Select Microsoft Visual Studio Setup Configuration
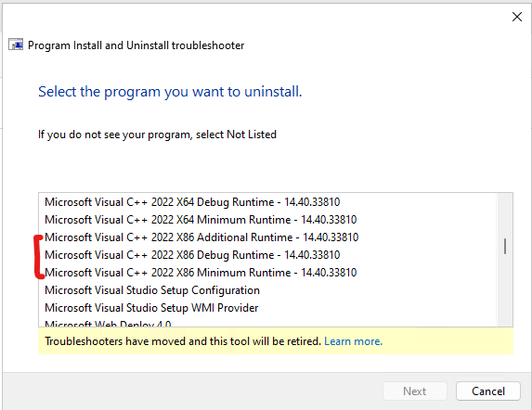Image resolution: width=532 pixels, height=410 pixels. pyautogui.click(x=267, y=290)
